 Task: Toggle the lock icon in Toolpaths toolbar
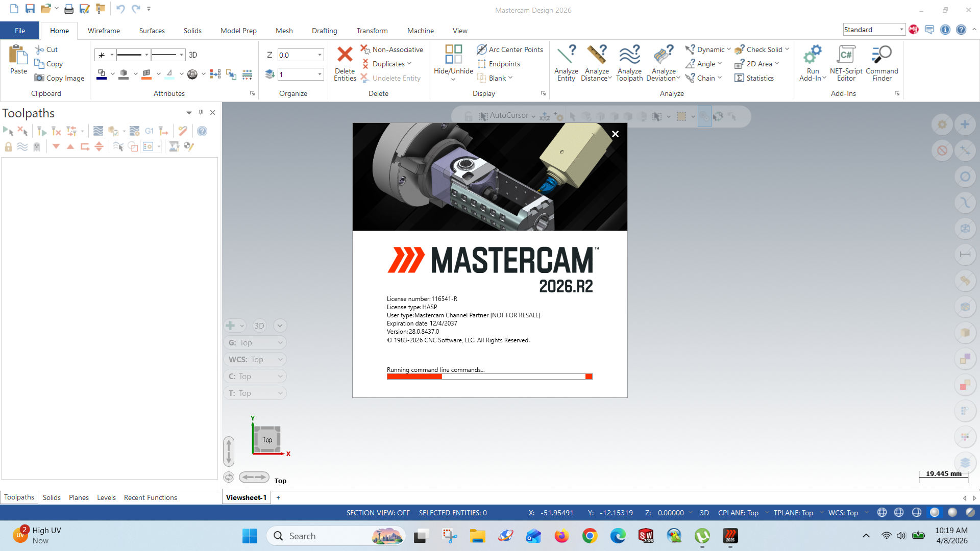click(x=8, y=147)
